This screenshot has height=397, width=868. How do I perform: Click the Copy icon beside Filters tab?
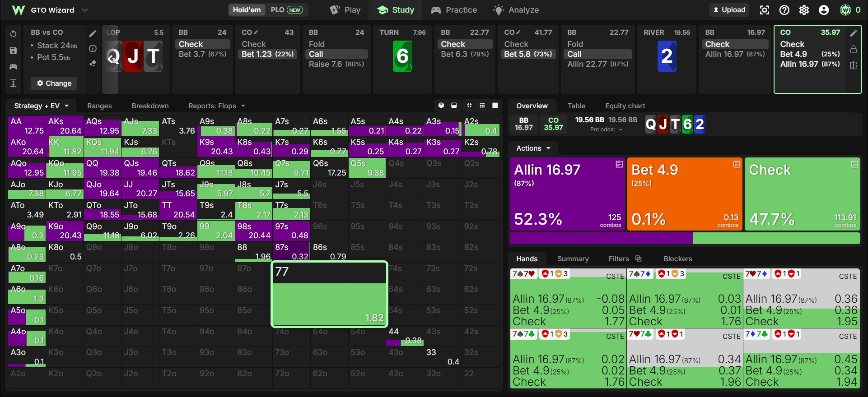pos(638,259)
